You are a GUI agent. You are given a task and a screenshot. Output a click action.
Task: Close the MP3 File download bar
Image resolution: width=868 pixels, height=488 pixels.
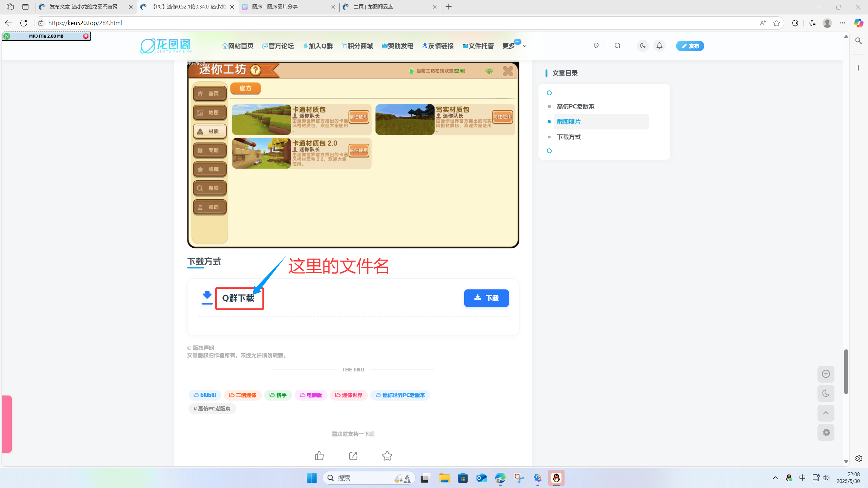86,36
